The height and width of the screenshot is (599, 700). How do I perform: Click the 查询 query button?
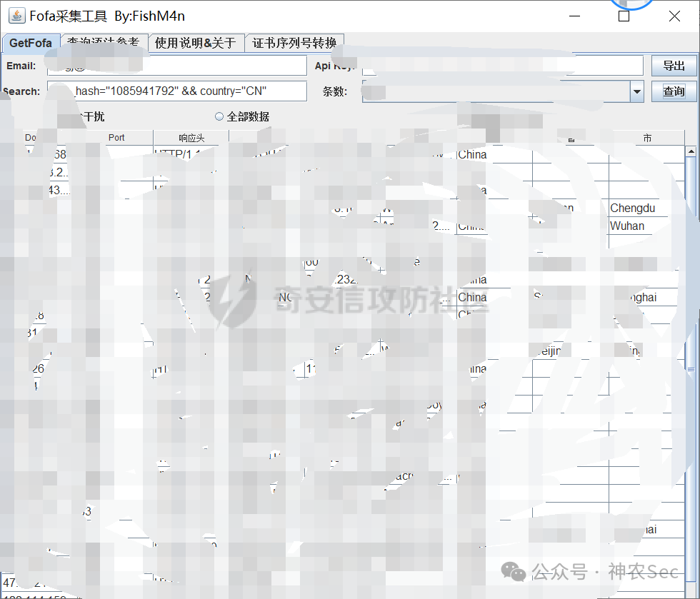click(674, 91)
